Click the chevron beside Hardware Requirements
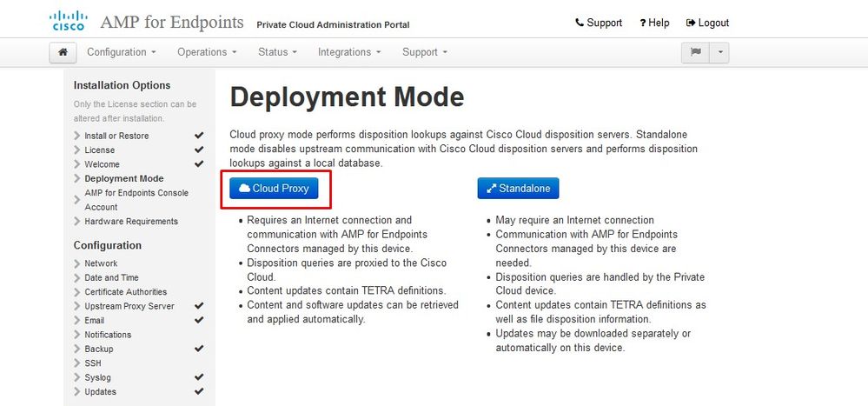The image size is (868, 406). (77, 222)
